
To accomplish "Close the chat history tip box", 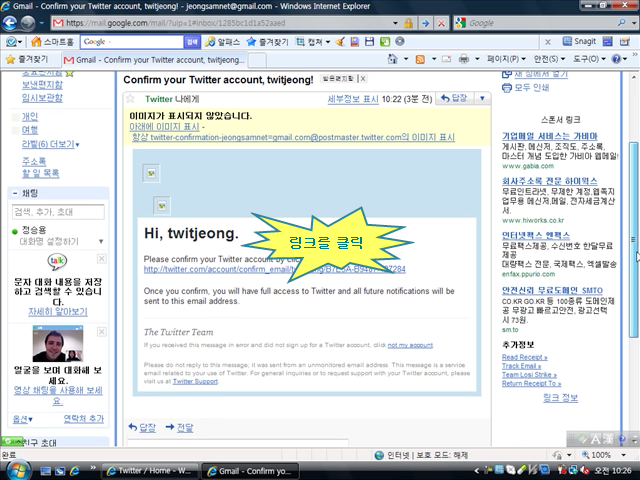I will point(102,258).
